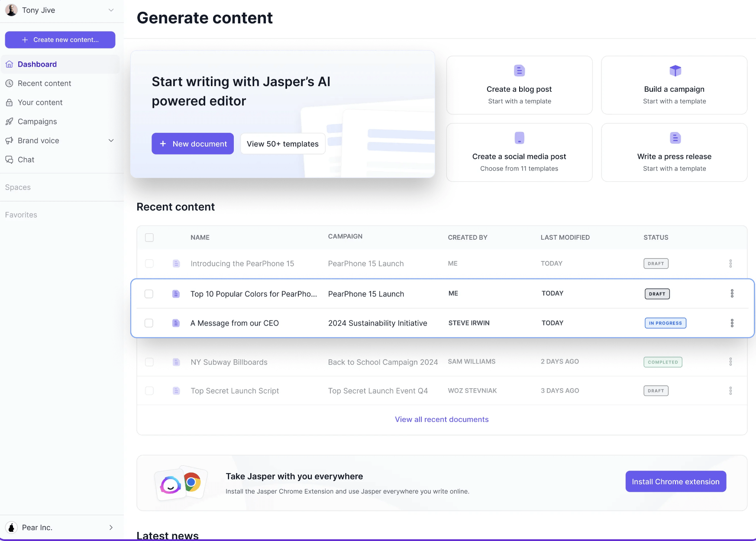Viewport: 756px width, 541px height.
Task: Open Your content in the sidebar
Action: [40, 103]
